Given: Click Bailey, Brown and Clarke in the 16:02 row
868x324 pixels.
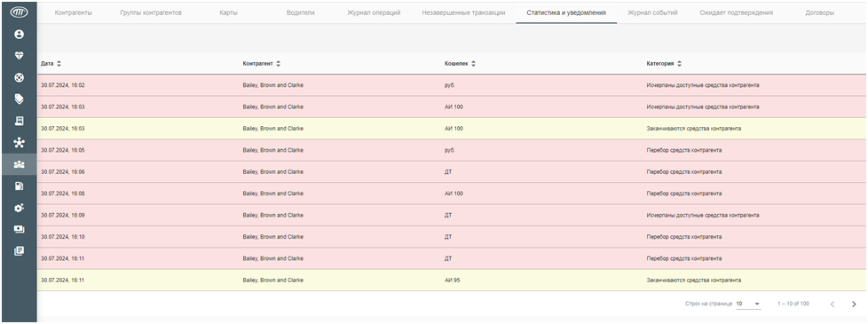Looking at the screenshot, I should tap(272, 85).
